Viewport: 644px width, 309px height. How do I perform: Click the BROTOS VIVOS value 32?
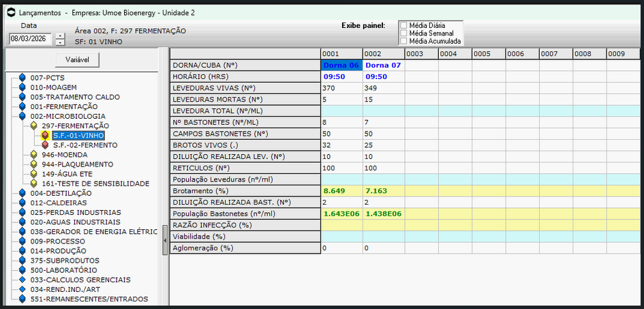tap(341, 145)
